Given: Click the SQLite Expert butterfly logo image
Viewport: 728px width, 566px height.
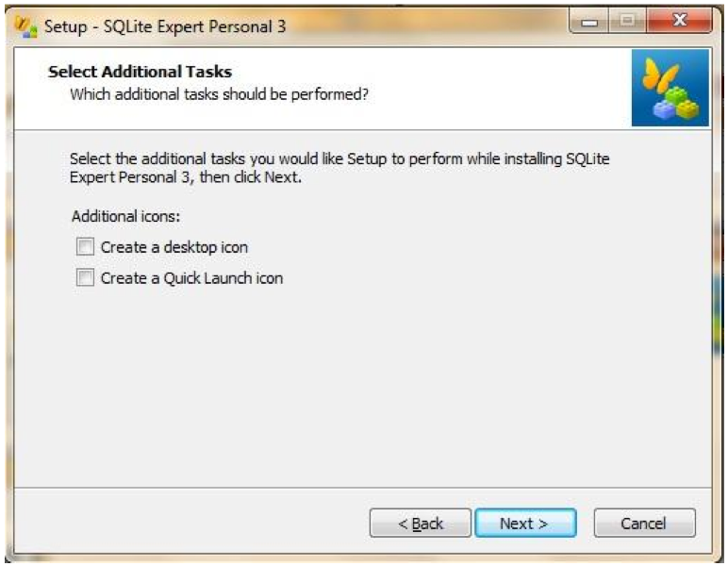Looking at the screenshot, I should pyautogui.click(x=670, y=88).
